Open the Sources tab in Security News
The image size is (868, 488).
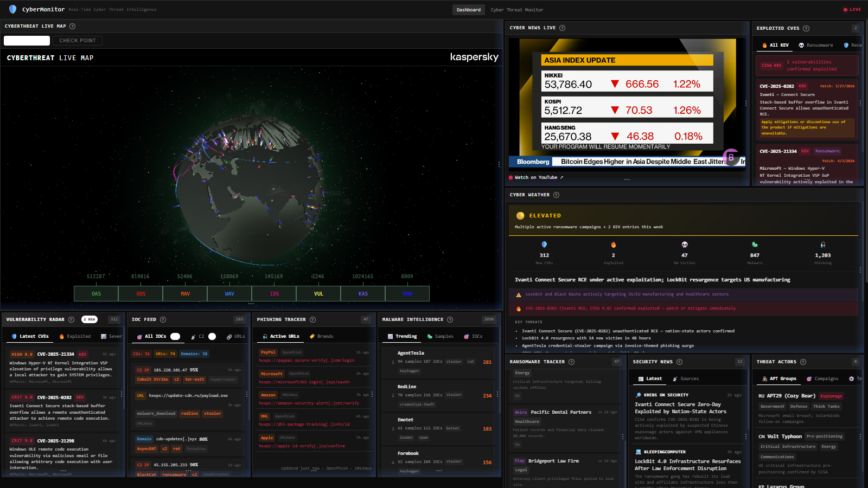(686, 378)
